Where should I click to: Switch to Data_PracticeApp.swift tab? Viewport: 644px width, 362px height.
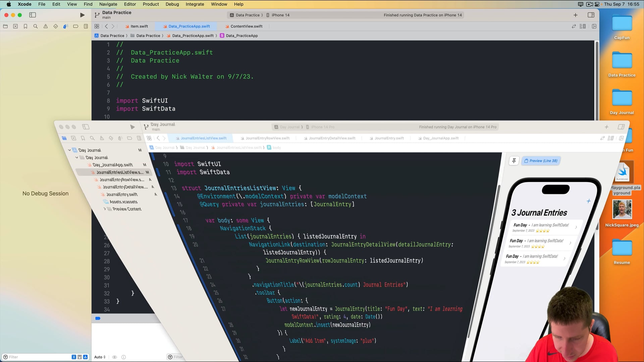click(x=186, y=26)
